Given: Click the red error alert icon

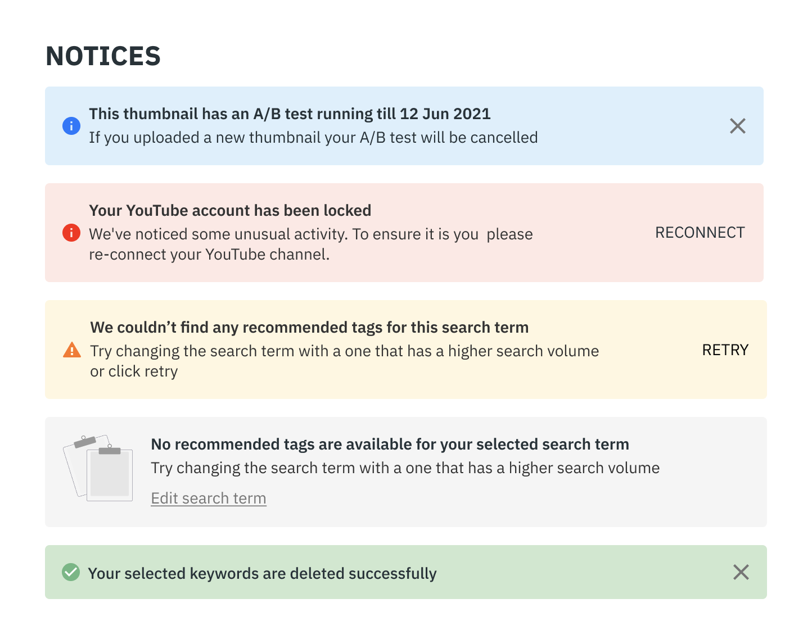Looking at the screenshot, I should (x=71, y=232).
